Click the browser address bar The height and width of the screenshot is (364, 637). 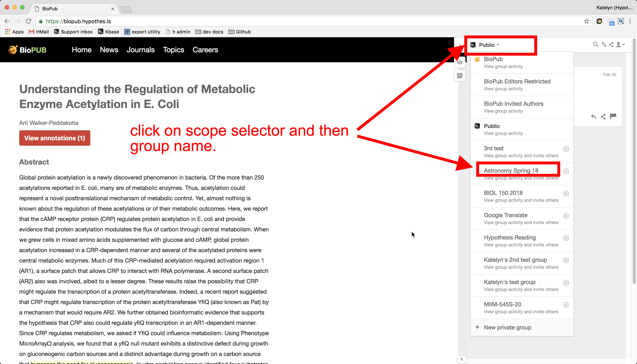300,21
